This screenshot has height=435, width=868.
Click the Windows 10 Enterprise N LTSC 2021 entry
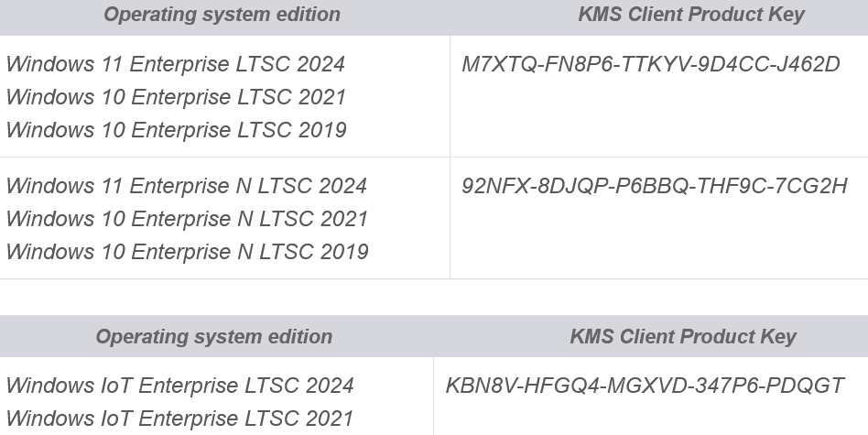coord(187,219)
